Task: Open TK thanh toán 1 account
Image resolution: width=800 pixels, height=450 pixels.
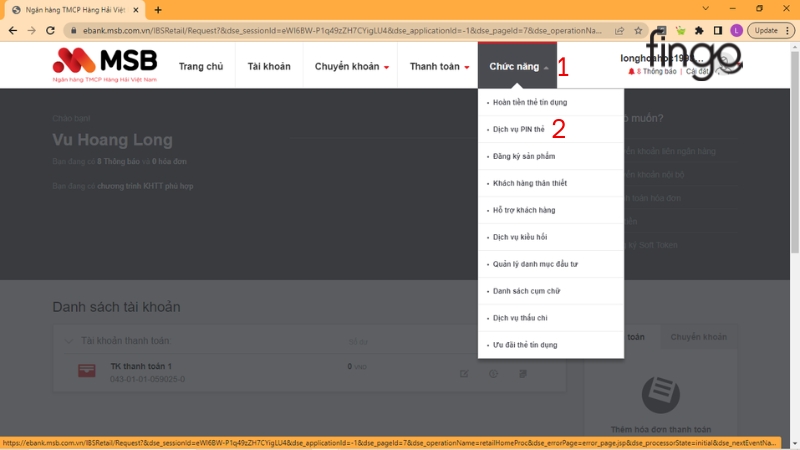Action: click(141, 366)
